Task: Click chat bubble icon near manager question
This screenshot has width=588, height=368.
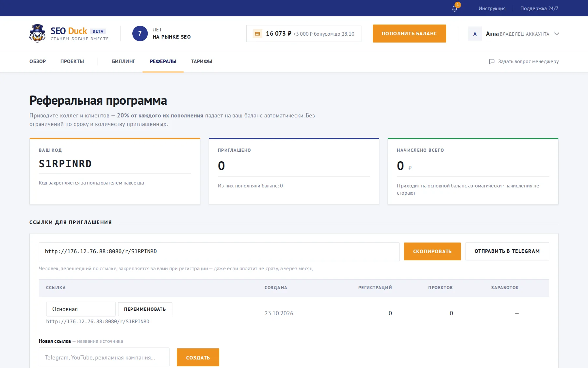Action: (492, 61)
